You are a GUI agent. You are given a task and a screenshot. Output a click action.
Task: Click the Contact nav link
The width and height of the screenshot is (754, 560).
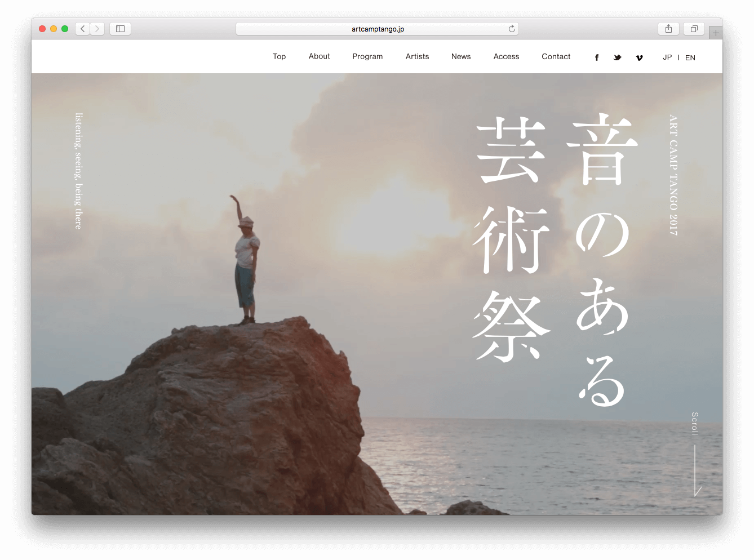point(556,56)
